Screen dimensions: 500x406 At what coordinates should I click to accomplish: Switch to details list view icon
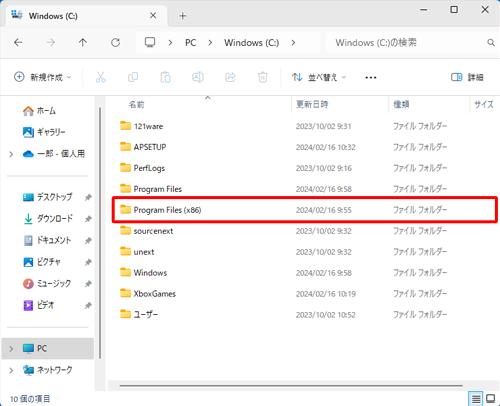point(476,398)
